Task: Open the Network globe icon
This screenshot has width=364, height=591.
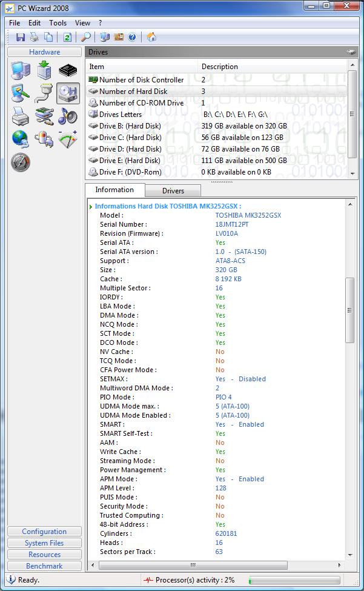Action: click(21, 139)
